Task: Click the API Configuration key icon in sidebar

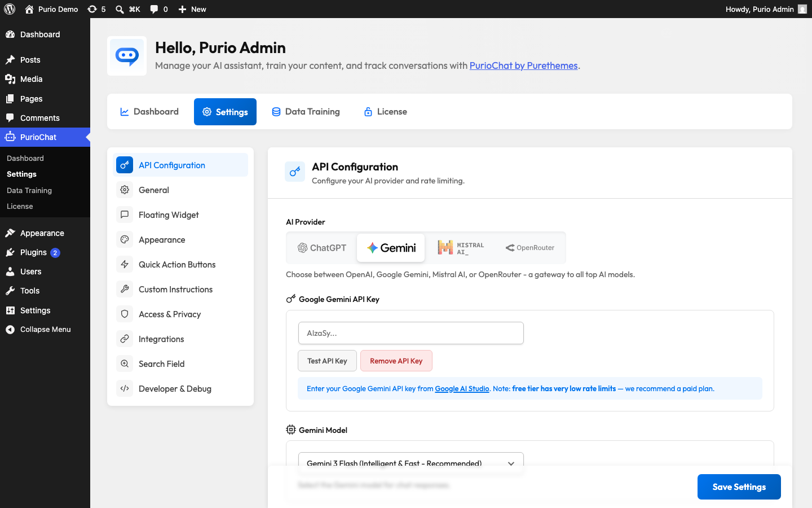Action: (125, 165)
